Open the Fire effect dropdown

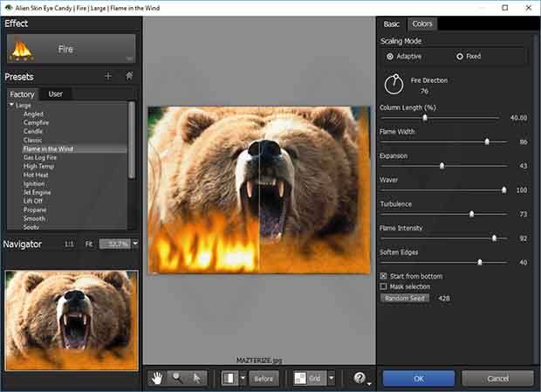(x=70, y=50)
